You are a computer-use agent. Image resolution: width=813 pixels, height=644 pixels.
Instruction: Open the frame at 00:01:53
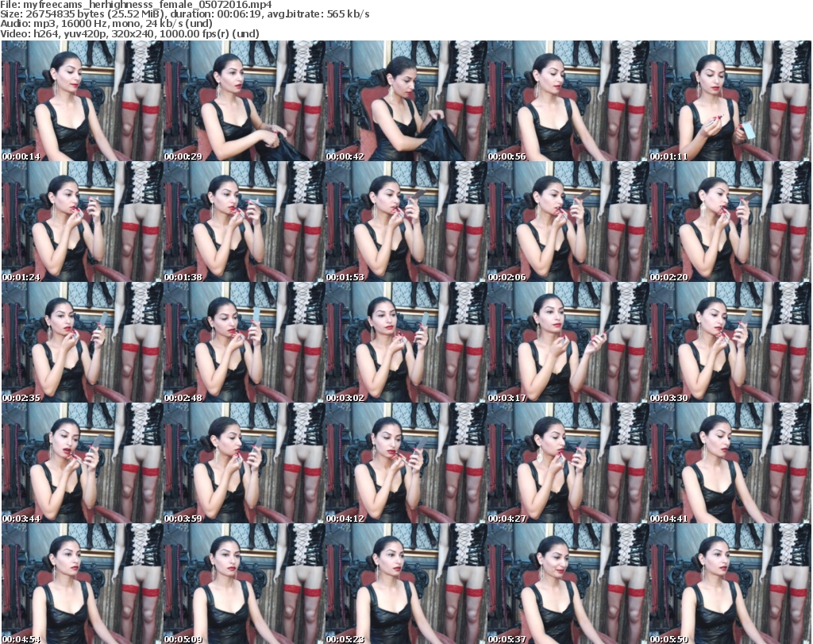click(406, 222)
